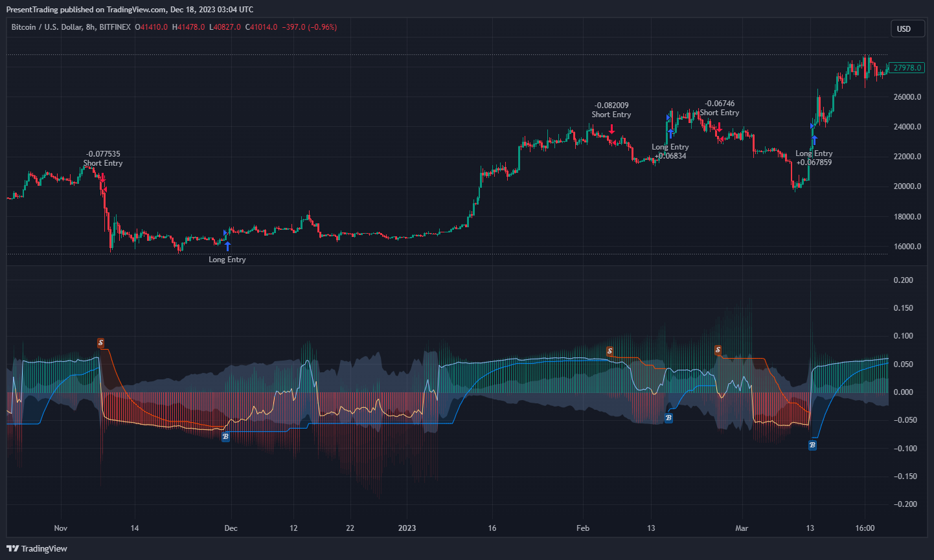Click blue up arrow above +0.06834 Long Entry
Screen dimensions: 934x560
(x=670, y=134)
